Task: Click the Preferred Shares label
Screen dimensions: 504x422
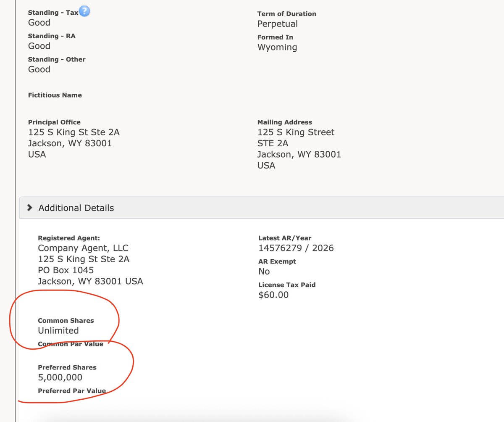Action: [x=67, y=368]
